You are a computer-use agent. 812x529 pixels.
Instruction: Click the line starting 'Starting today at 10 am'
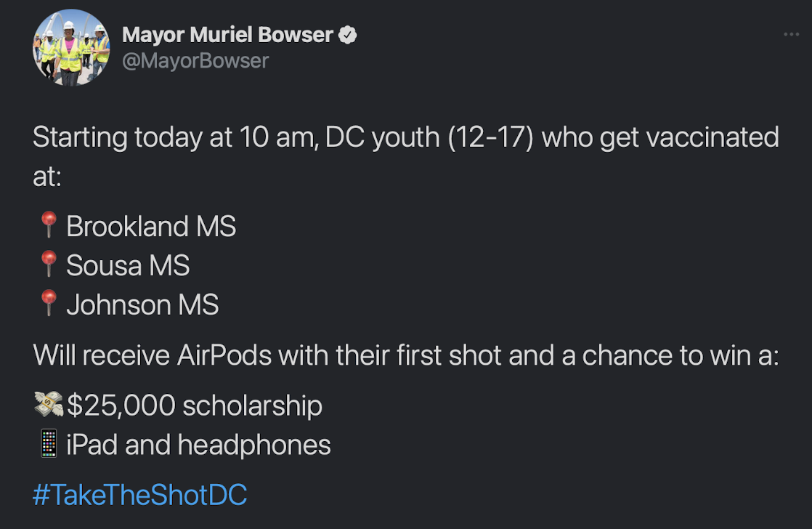[291, 137]
